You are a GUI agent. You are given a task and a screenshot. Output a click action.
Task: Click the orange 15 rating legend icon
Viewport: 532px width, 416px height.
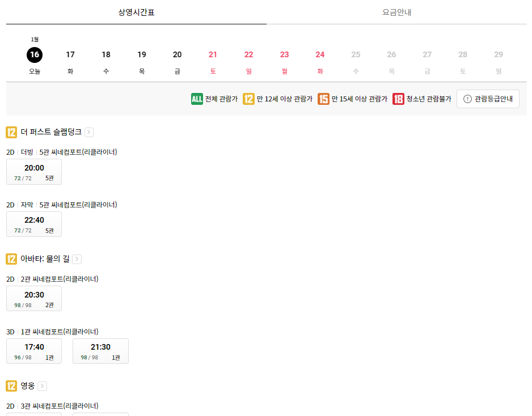pyautogui.click(x=323, y=99)
